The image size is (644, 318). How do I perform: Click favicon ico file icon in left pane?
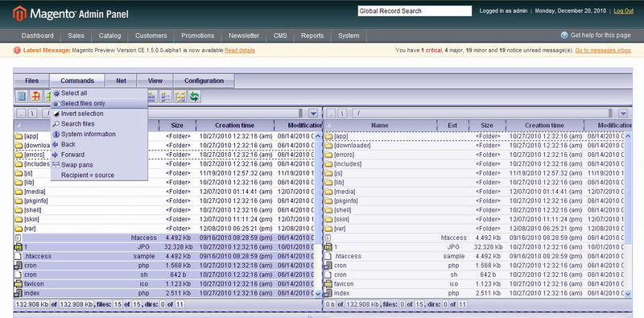coord(19,284)
